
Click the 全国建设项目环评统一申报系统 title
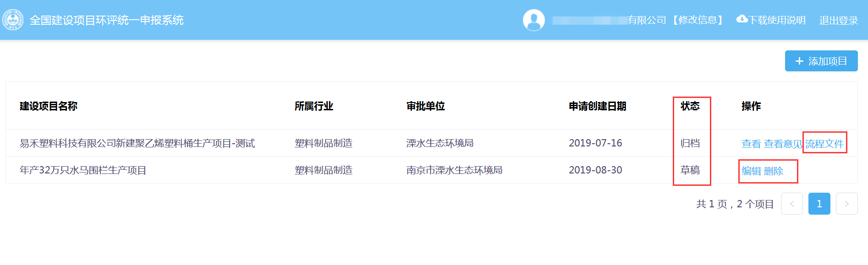click(106, 20)
